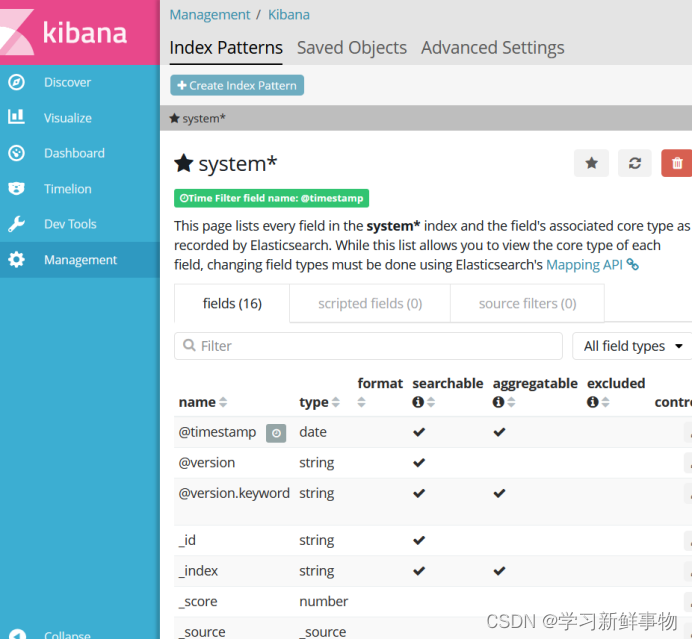Click _index field name
This screenshot has height=640, width=692.
pos(198,571)
